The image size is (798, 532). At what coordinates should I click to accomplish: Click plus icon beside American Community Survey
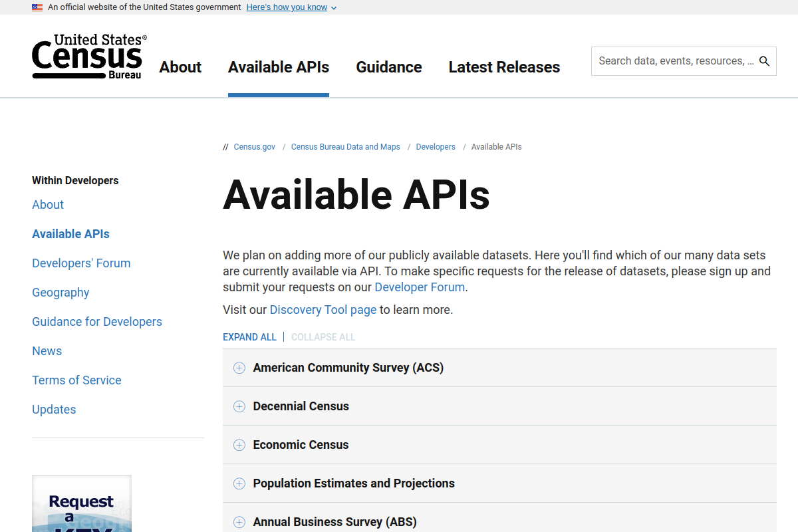(239, 368)
